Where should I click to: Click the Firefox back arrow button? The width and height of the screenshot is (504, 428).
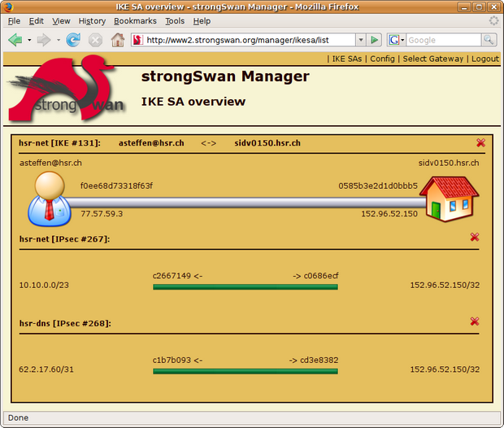click(15, 40)
